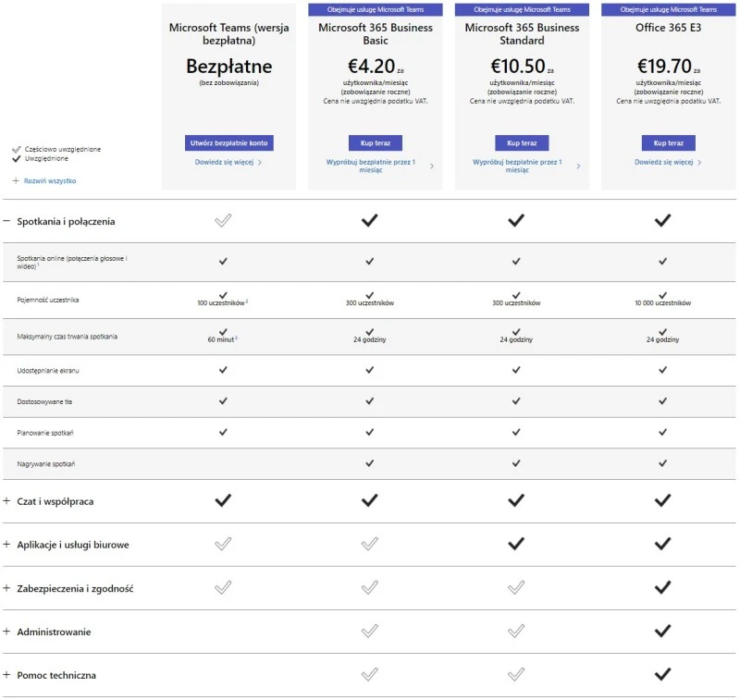
Task: Expand the Administrowanie section
Action: point(6,632)
